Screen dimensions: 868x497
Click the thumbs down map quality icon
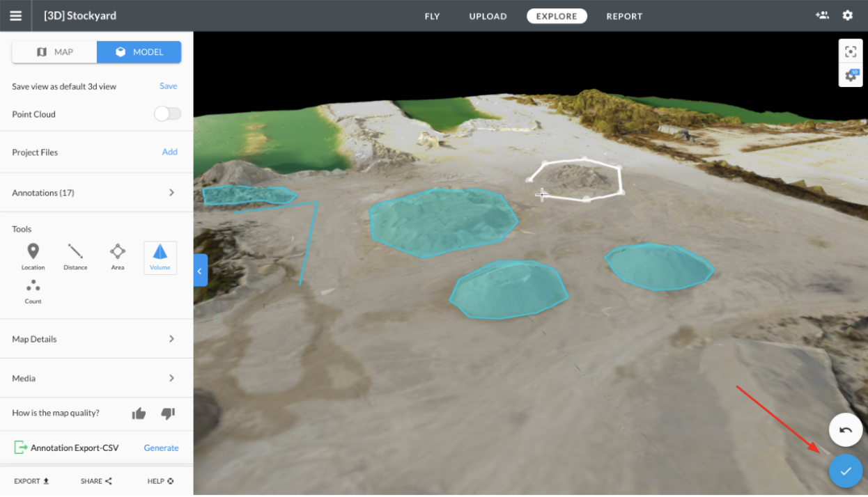click(x=168, y=413)
